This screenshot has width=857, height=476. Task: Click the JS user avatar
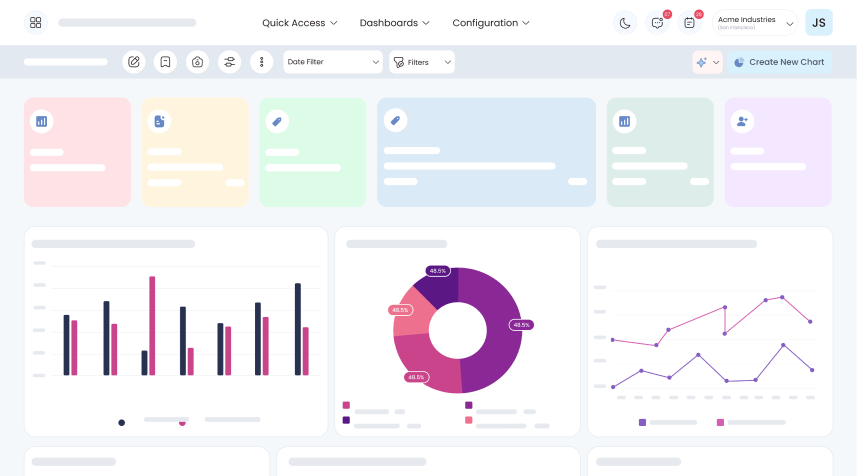tap(818, 22)
